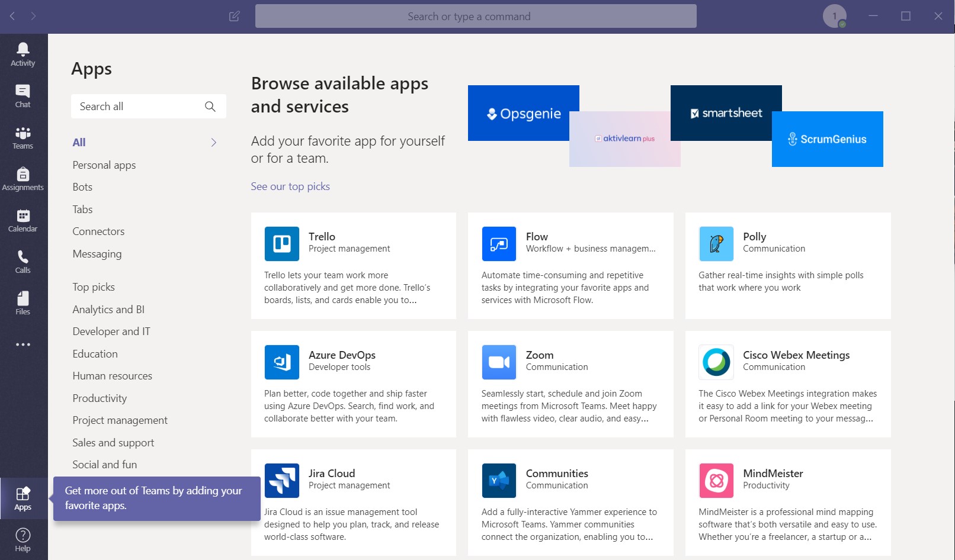955x560 pixels.
Task: Open Calls in the left rail
Action: (x=23, y=261)
